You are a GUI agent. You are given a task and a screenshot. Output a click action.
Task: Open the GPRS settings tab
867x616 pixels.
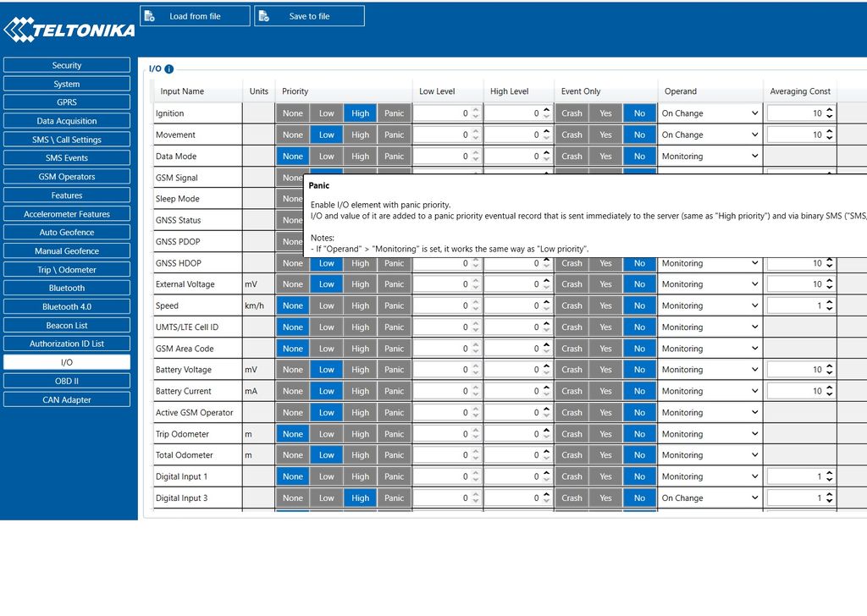[x=67, y=102]
